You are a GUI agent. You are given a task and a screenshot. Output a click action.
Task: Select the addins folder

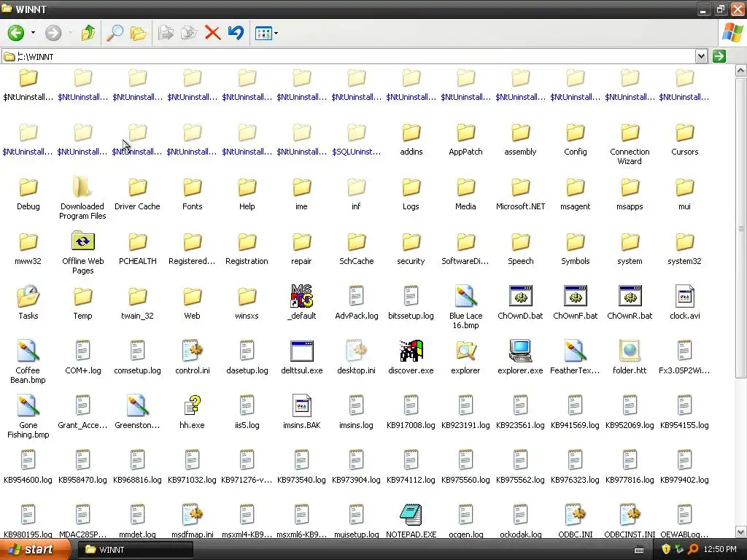[x=411, y=139]
